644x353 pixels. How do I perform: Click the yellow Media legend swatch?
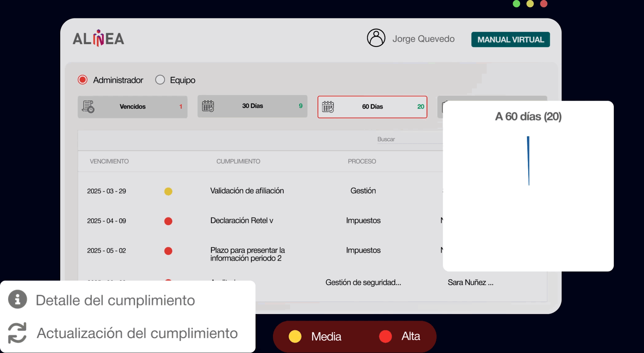[295, 336]
